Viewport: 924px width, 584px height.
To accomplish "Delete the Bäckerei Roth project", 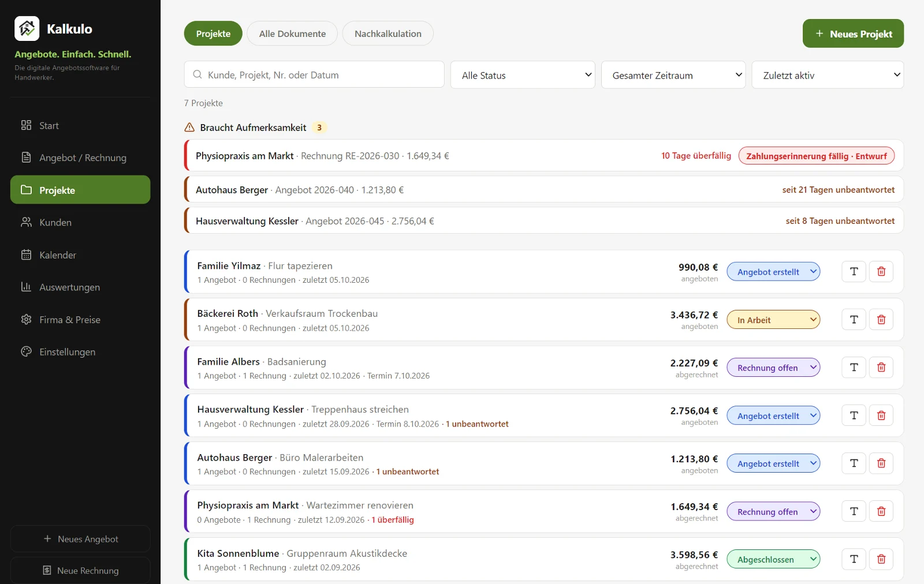I will [881, 319].
